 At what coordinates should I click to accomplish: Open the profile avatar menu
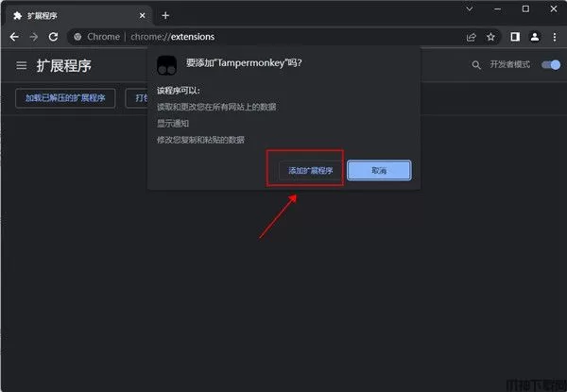pyautogui.click(x=535, y=37)
